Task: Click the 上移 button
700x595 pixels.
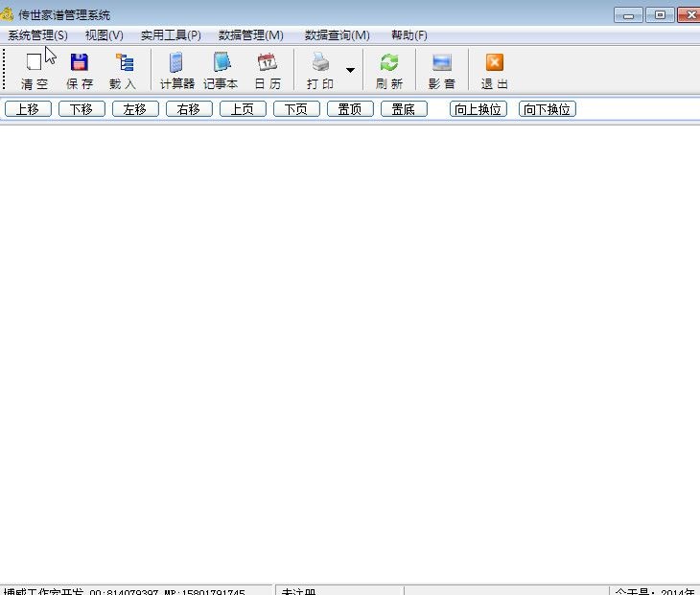Action: [x=28, y=109]
